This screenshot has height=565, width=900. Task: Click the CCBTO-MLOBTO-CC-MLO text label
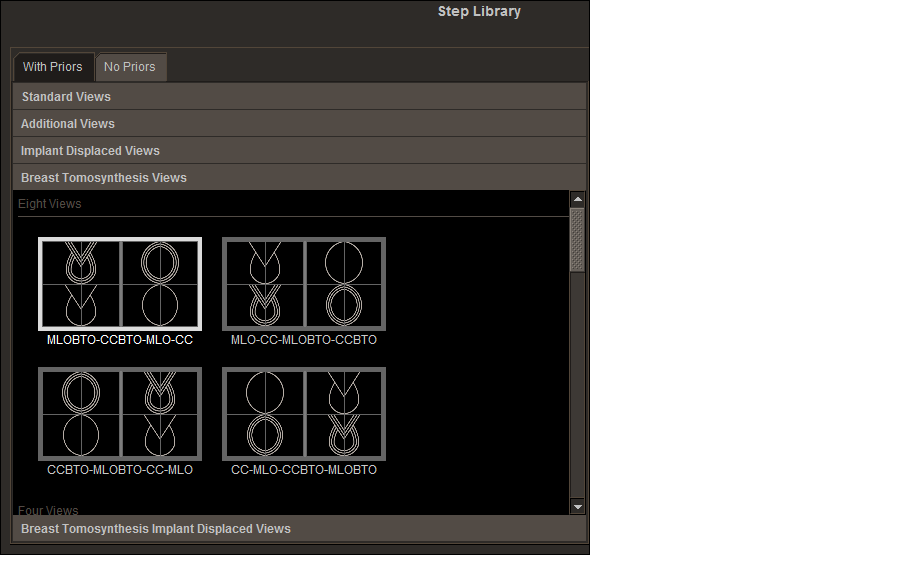120,470
